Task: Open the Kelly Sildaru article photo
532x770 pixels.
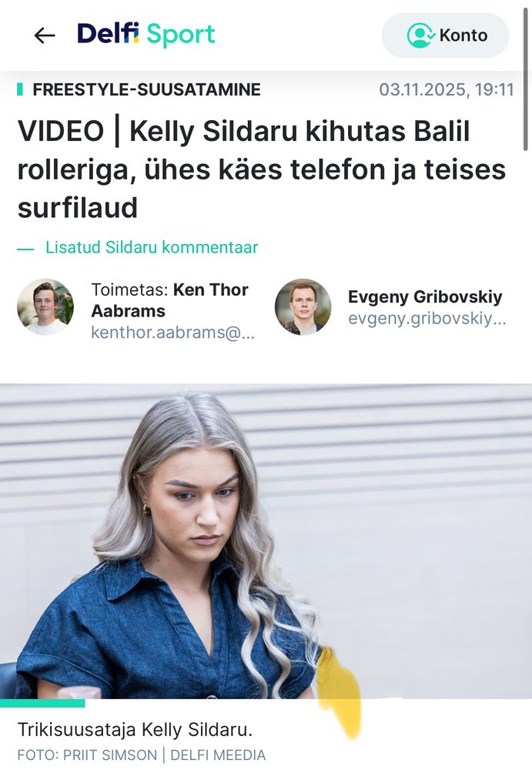Action: 266,541
